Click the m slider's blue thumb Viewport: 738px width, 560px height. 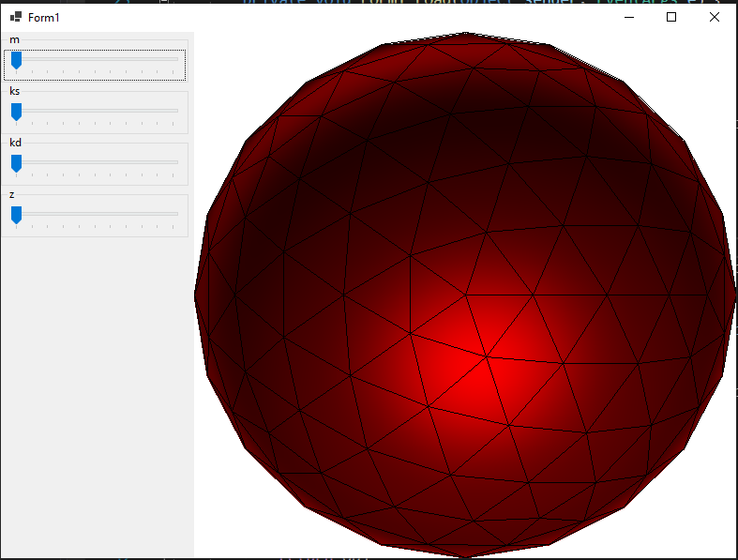pos(16,61)
